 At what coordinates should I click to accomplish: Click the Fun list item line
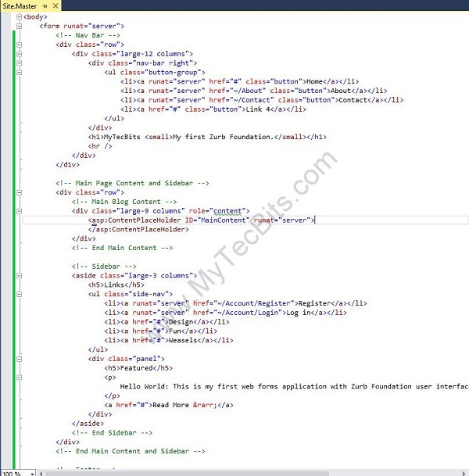click(x=160, y=331)
